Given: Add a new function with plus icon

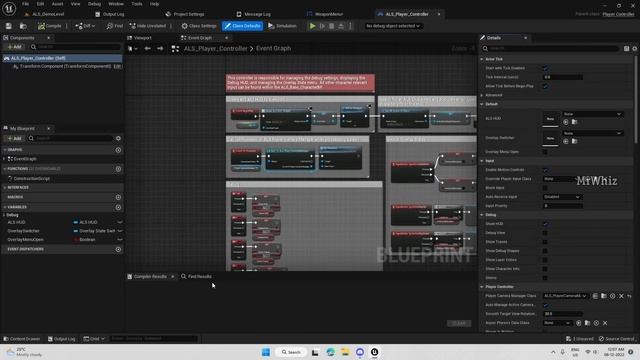Looking at the screenshot, I should pyautogui.click(x=118, y=169).
